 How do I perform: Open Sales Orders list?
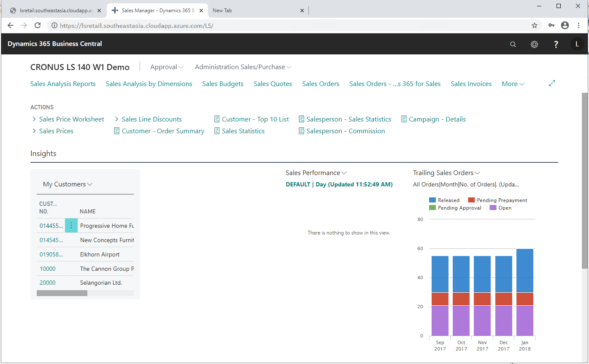tap(321, 84)
